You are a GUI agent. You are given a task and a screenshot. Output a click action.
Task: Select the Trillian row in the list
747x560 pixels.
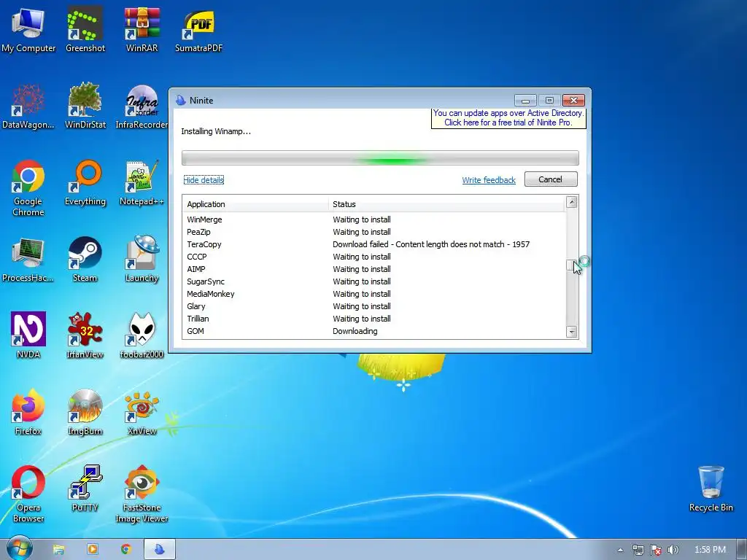374,319
